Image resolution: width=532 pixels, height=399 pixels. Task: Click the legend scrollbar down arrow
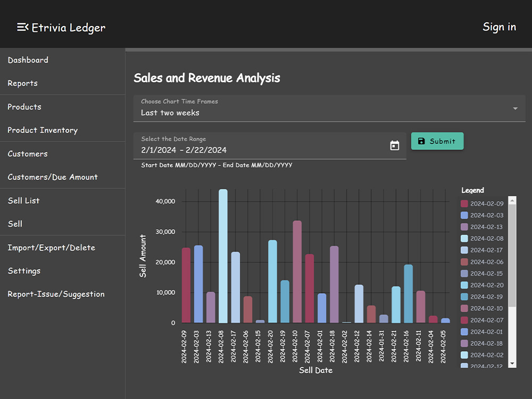click(512, 364)
